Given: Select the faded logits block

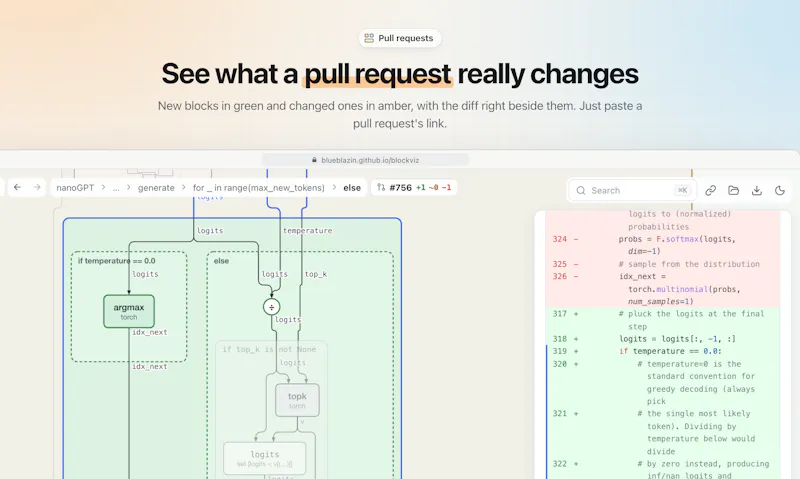Looking at the screenshot, I should click(x=264, y=458).
